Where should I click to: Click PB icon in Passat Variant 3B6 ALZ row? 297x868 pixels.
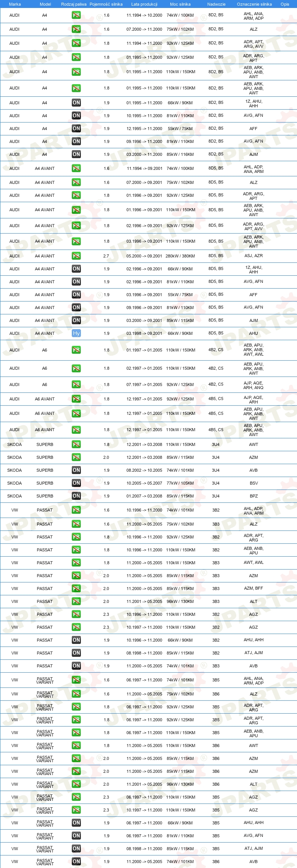coord(76,694)
